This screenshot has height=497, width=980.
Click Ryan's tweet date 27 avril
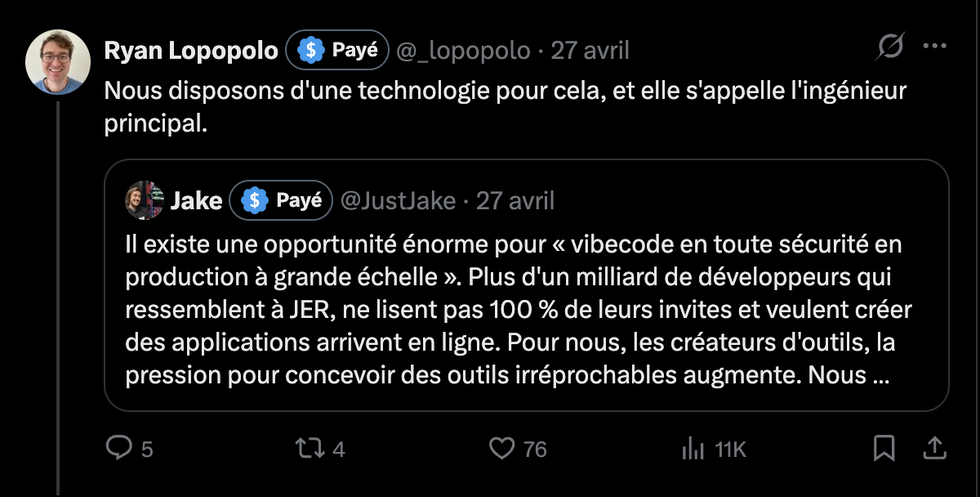(x=590, y=51)
